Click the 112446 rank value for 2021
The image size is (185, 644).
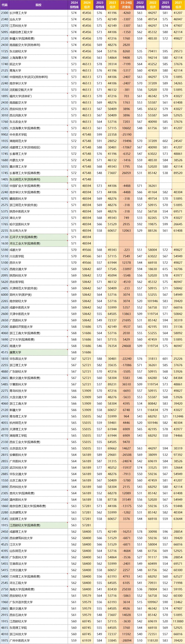click(x=178, y=417)
